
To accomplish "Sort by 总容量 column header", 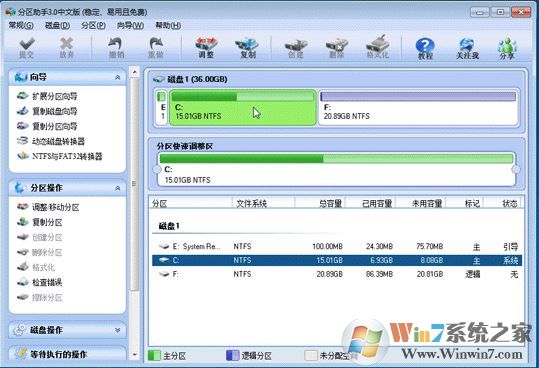I will pos(320,203).
